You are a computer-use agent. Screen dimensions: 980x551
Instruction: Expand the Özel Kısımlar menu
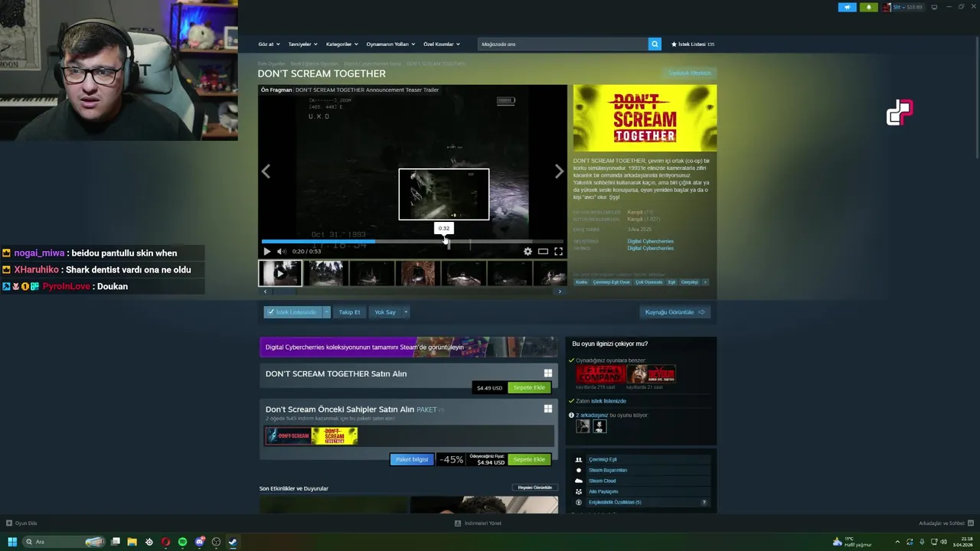pos(442,44)
